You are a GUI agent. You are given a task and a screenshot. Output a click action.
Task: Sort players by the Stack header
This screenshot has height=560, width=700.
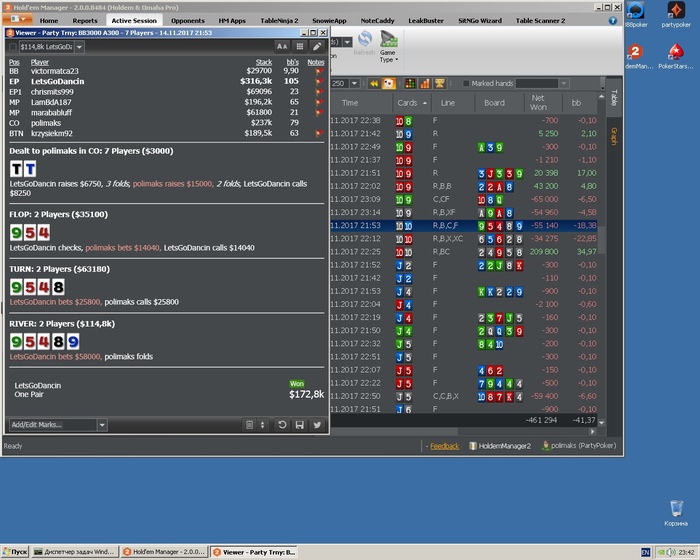click(263, 62)
